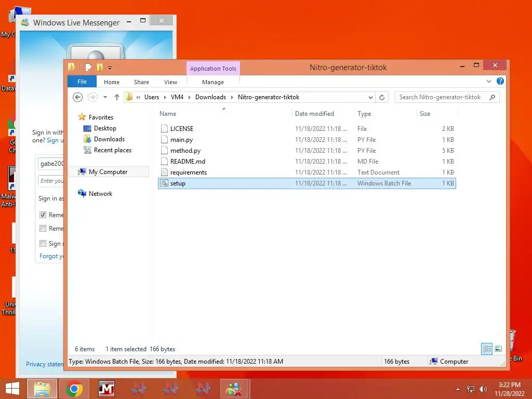
Task: Sort files by Size column
Action: 437,114
